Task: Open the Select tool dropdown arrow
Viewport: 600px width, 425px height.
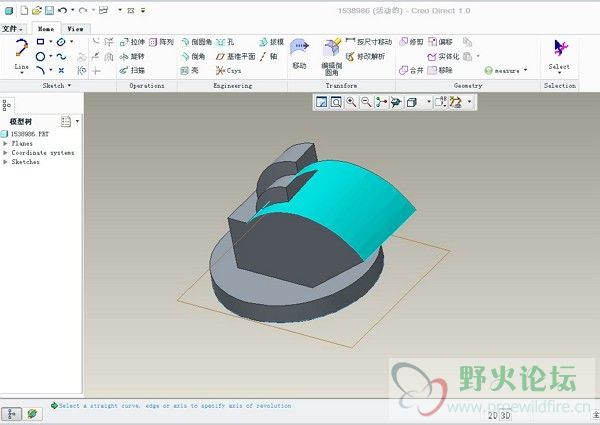Action: pos(559,73)
